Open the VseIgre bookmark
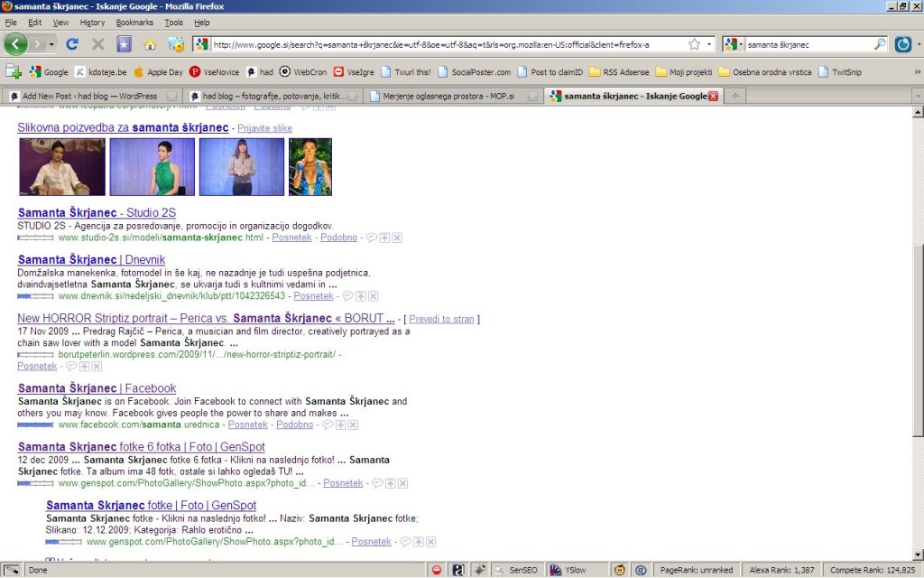The image size is (924, 578). 354,72
